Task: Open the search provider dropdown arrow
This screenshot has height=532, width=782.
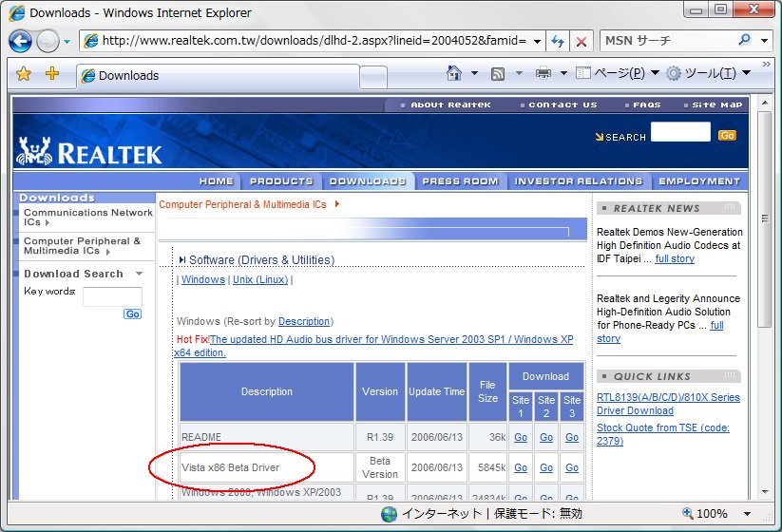Action: pos(765,41)
